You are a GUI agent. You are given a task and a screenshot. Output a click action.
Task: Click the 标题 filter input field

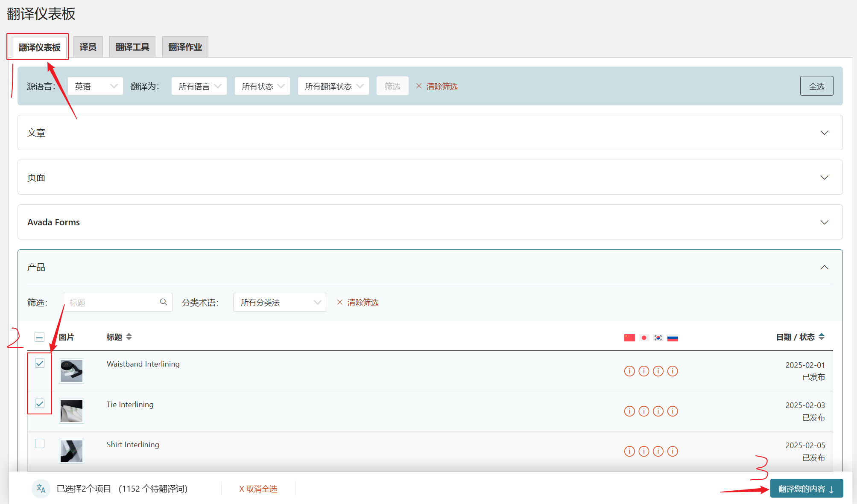pos(111,302)
